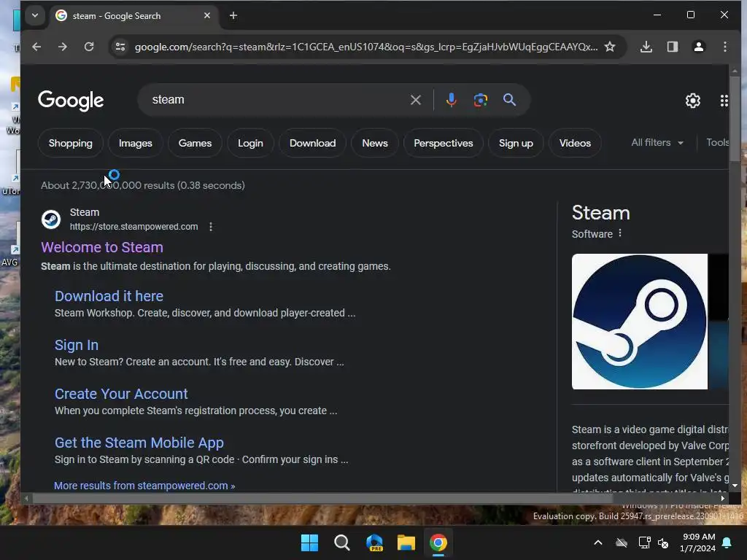747x560 pixels.
Task: Select the Sign up filter chip
Action: pyautogui.click(x=516, y=144)
